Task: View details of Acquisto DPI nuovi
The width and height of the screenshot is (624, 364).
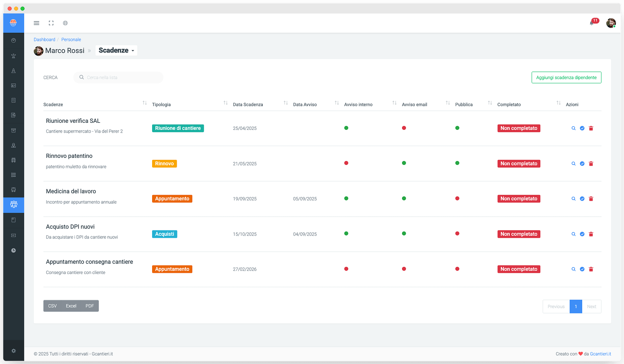Action: tap(573, 234)
